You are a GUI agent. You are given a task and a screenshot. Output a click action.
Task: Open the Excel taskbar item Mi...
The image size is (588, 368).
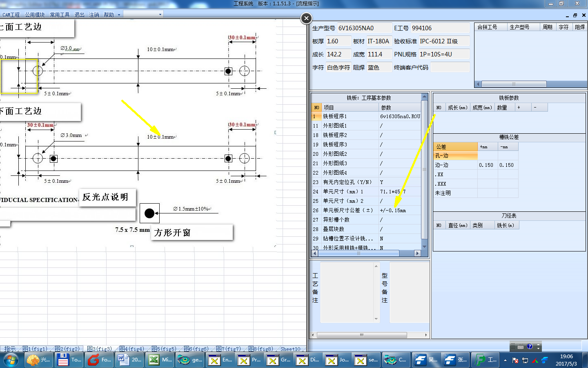160,360
